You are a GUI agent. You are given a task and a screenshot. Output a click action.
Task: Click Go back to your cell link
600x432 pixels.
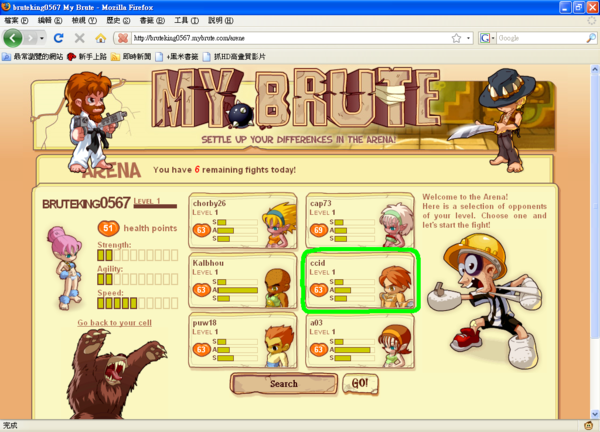tap(114, 323)
